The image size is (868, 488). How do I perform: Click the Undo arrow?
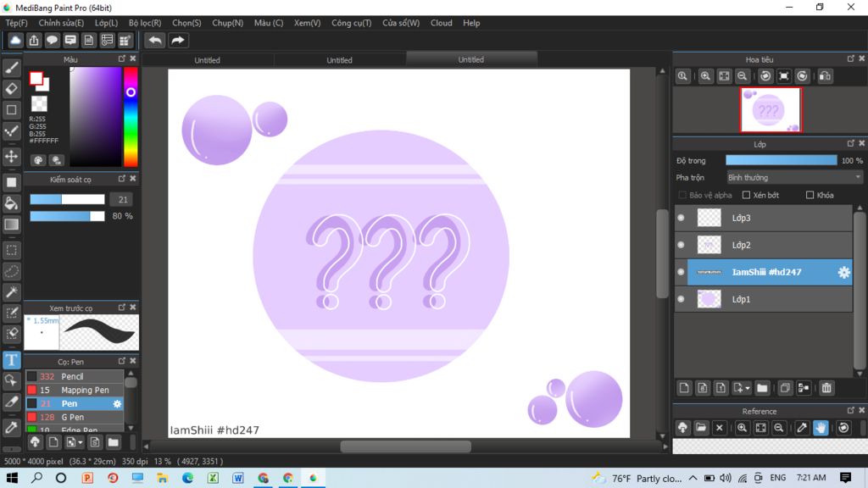pyautogui.click(x=155, y=41)
